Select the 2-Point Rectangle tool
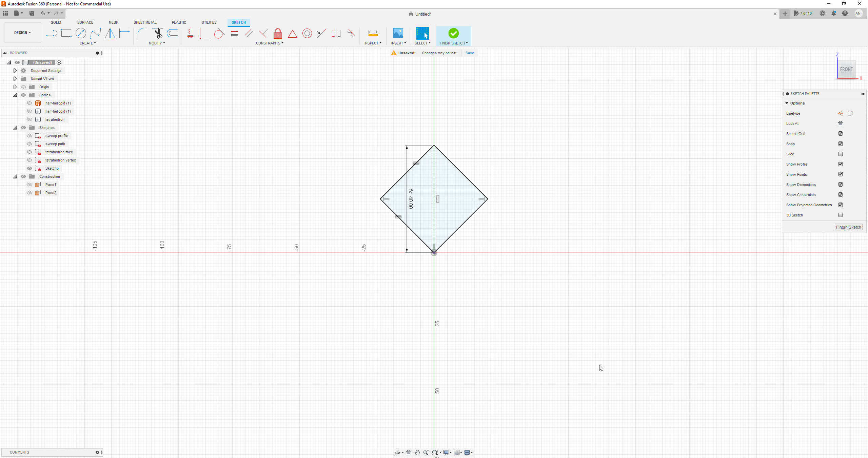Screen dimensions: 868x458 66,33
